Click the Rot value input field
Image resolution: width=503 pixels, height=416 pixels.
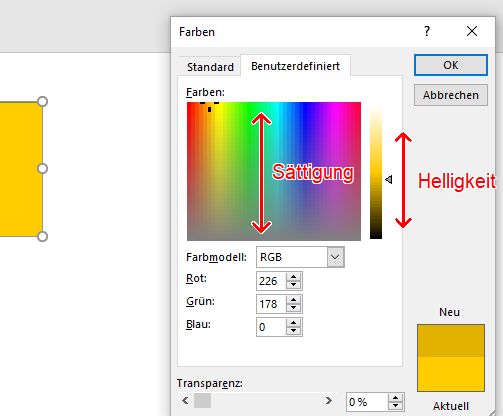(x=271, y=281)
